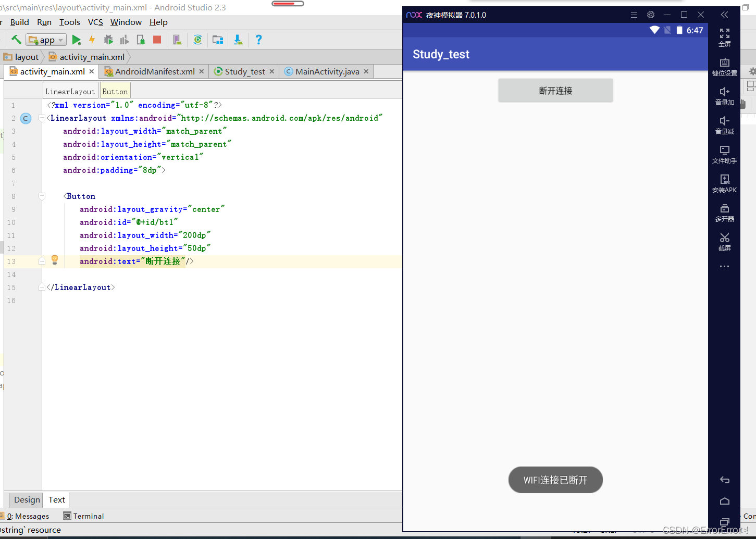Viewport: 756px width, 539px height.
Task: Apply changes using the lightning bolt icon
Action: 92,40
